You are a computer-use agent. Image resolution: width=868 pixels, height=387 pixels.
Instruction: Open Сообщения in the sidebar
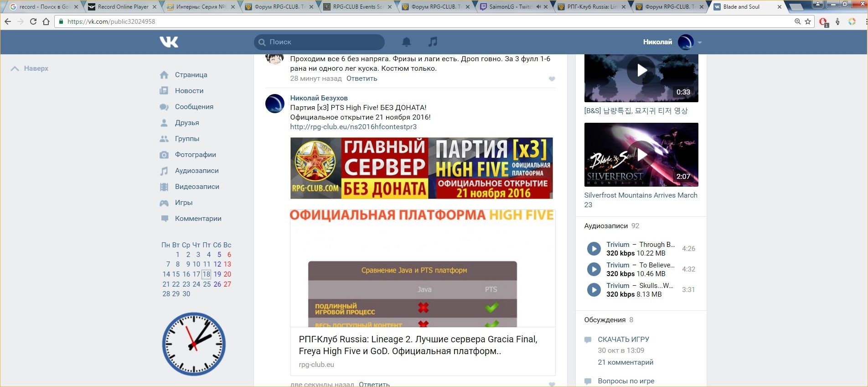194,107
